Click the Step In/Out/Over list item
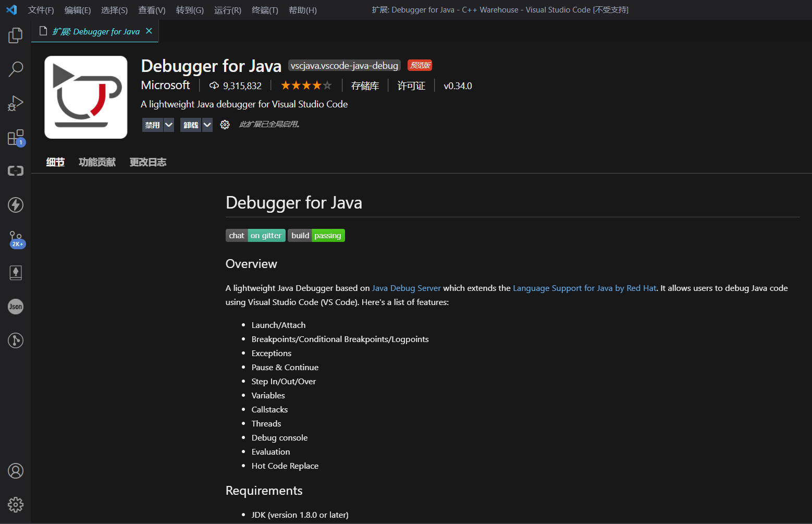The image size is (812, 524). (284, 381)
